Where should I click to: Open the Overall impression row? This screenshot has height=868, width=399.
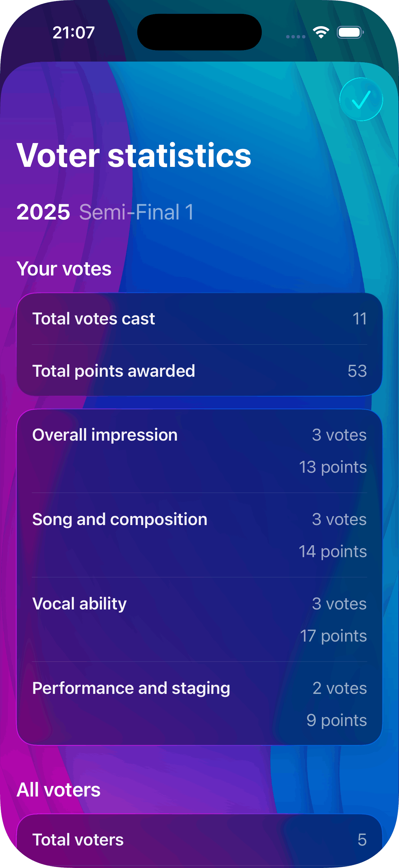[199, 451]
